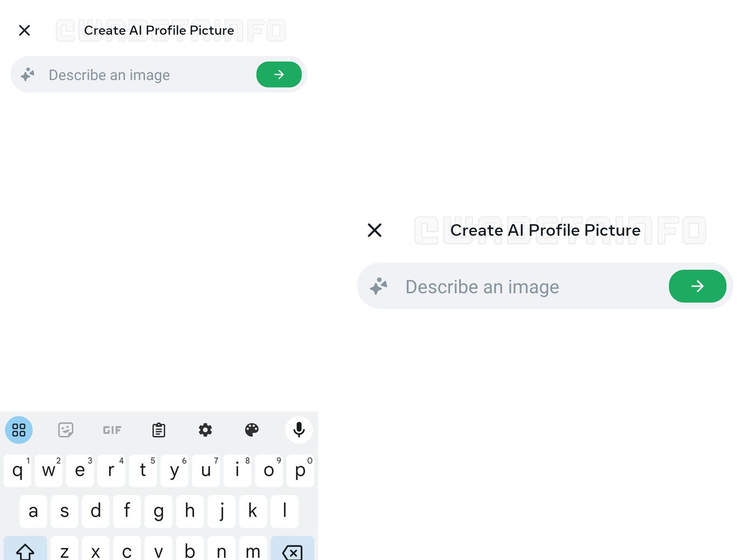Submit the left image prompt with green arrow
This screenshot has width=747, height=560.
(279, 74)
